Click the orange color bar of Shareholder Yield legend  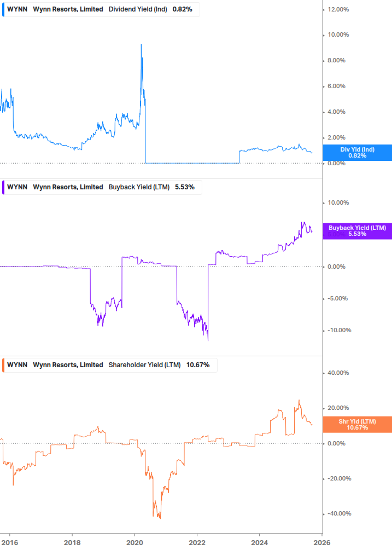coord(3,365)
